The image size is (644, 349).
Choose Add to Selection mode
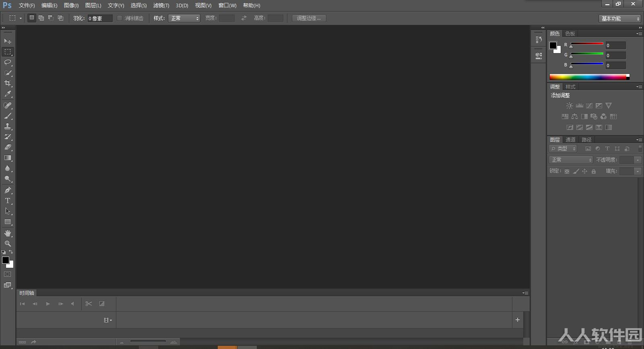41,18
